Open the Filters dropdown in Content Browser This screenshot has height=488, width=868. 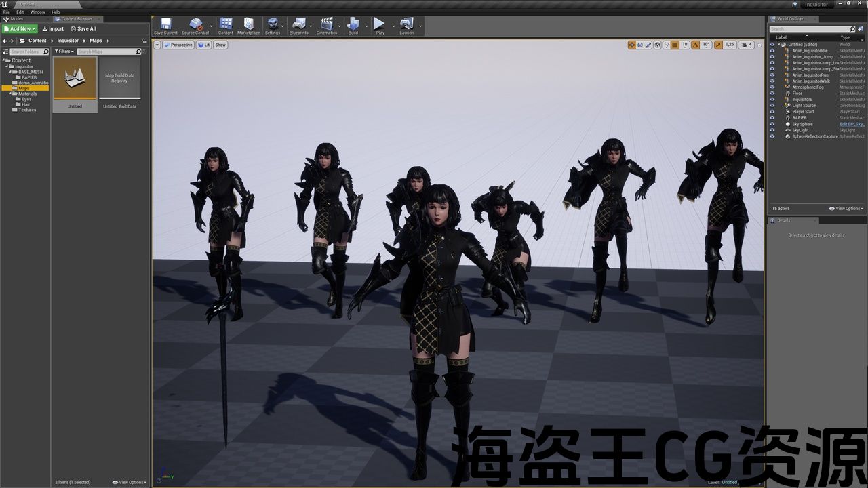[64, 52]
